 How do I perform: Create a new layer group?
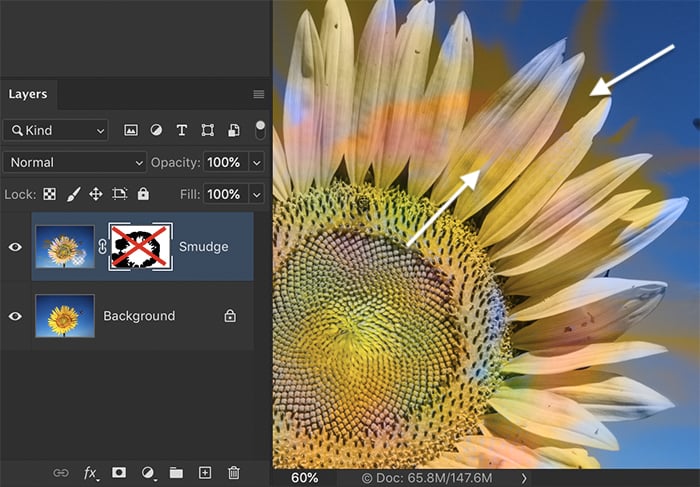tap(176, 472)
